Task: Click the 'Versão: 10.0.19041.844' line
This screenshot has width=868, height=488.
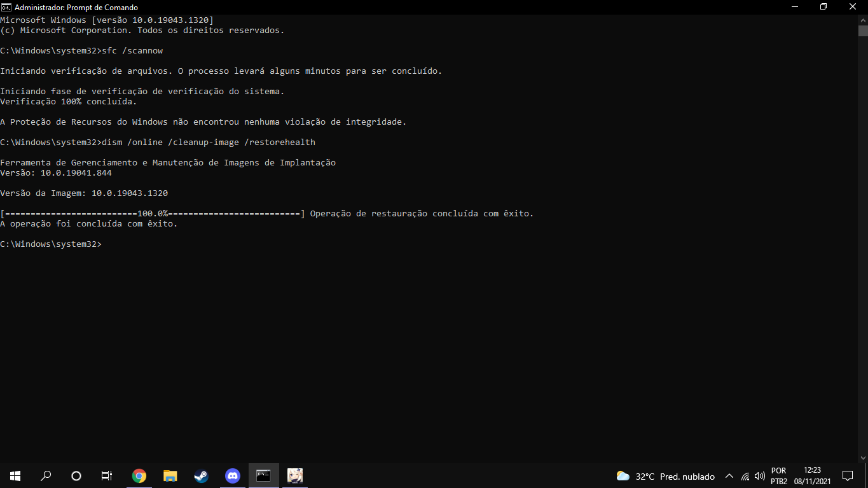Action: 56,172
